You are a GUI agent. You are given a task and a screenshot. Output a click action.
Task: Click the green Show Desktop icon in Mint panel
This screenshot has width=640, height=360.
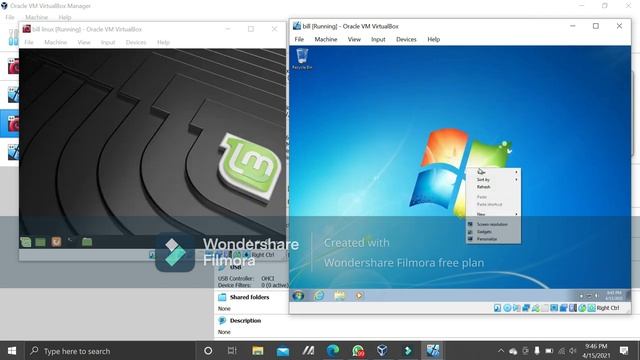pos(40,242)
